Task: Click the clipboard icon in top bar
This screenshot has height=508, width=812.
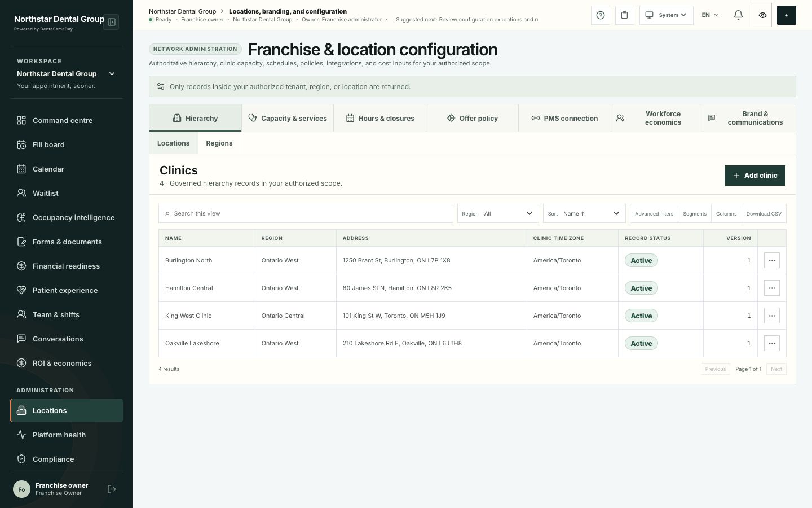Action: point(624,15)
